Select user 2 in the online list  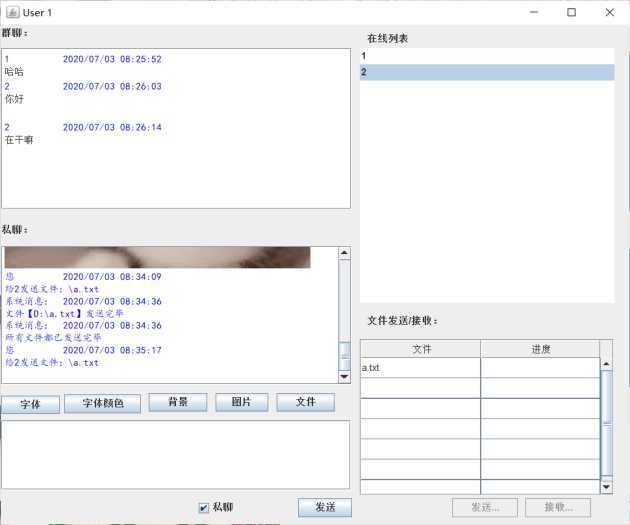(487, 72)
